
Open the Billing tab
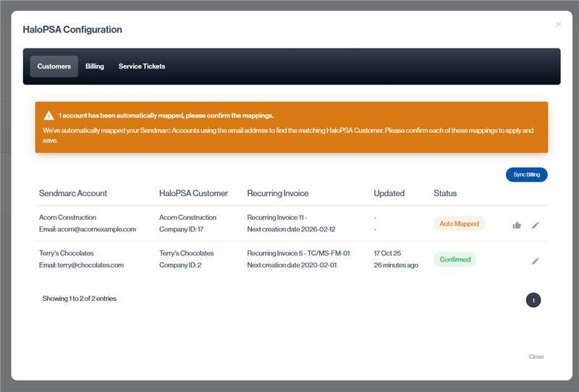point(95,67)
